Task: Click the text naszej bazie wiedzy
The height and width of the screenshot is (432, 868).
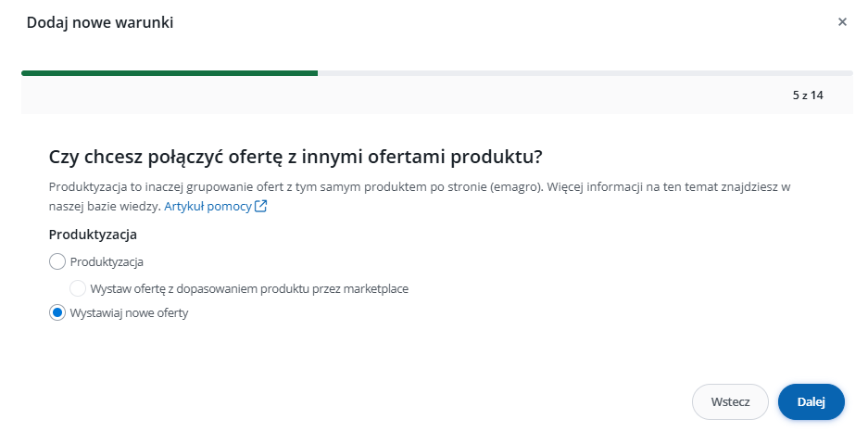Action: click(x=104, y=207)
